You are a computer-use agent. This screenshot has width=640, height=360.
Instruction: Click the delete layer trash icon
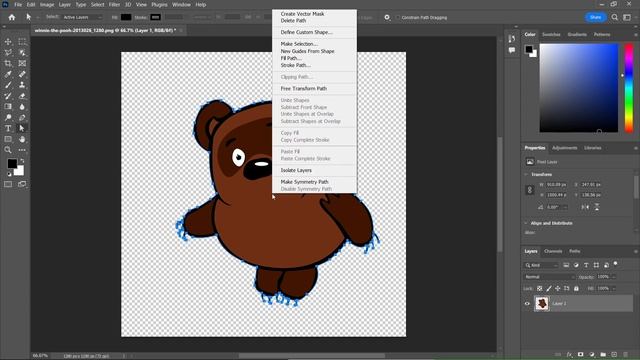(625, 355)
